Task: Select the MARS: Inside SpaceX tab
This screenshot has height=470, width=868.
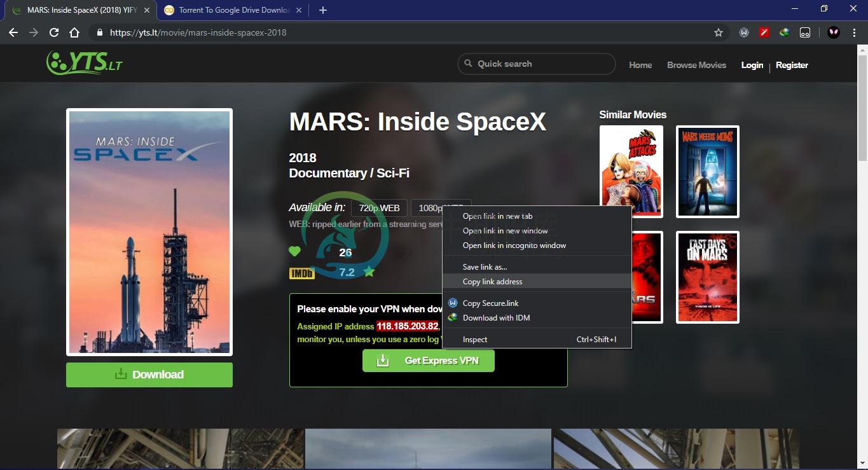Action: point(79,10)
